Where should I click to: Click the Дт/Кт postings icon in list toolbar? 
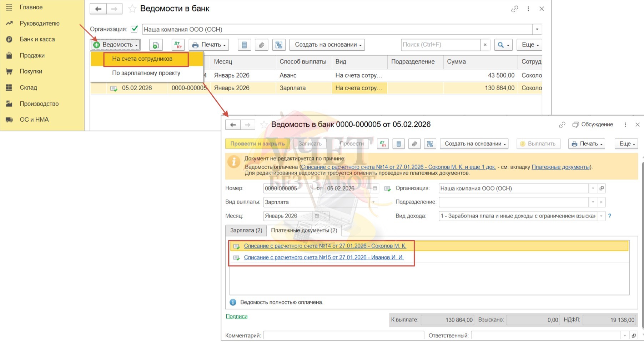click(x=178, y=45)
